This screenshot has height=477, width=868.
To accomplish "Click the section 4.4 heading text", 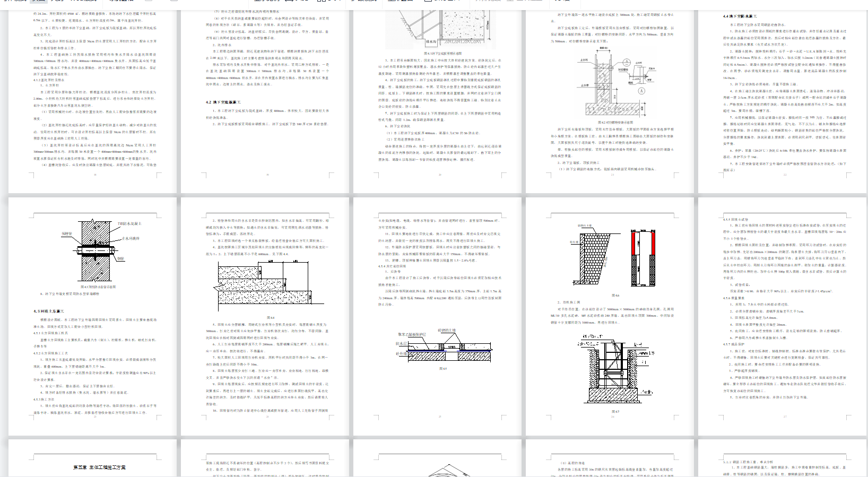I will tap(740, 16).
